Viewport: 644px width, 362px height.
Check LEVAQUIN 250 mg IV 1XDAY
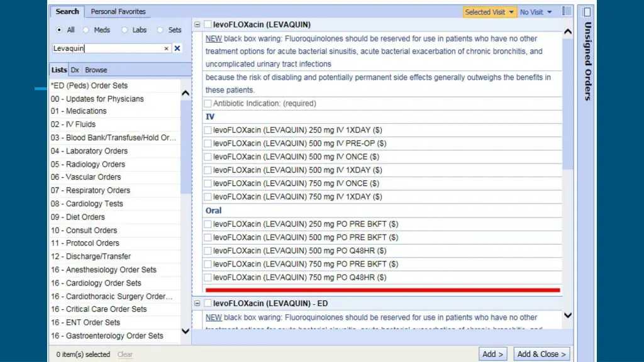[208, 130]
